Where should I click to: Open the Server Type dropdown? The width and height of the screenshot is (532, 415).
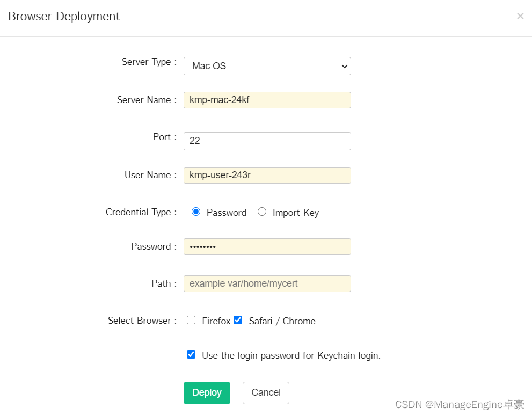(267, 66)
